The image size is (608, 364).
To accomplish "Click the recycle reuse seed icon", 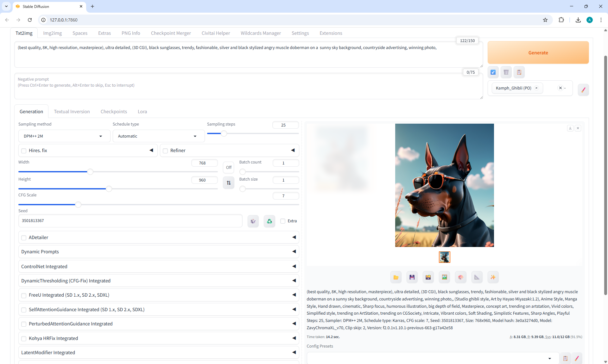I will coord(269,221).
